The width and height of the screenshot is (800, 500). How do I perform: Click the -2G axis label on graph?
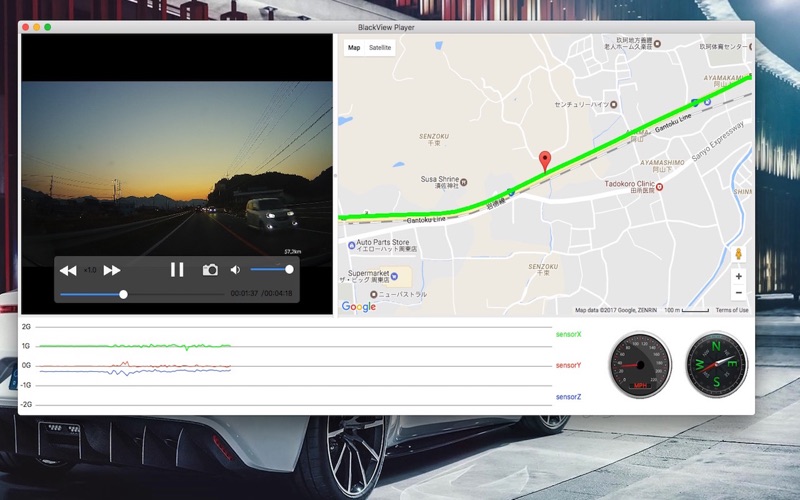pyautogui.click(x=26, y=404)
